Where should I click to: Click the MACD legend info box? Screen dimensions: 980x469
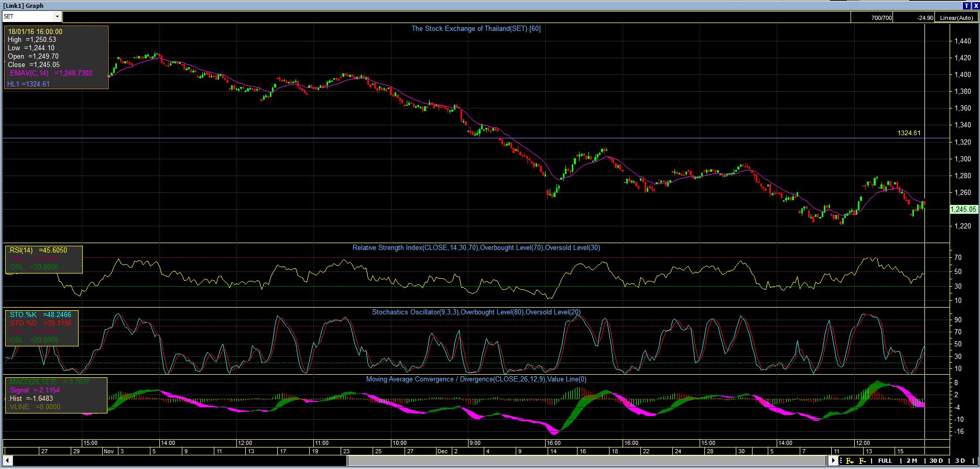[56, 395]
